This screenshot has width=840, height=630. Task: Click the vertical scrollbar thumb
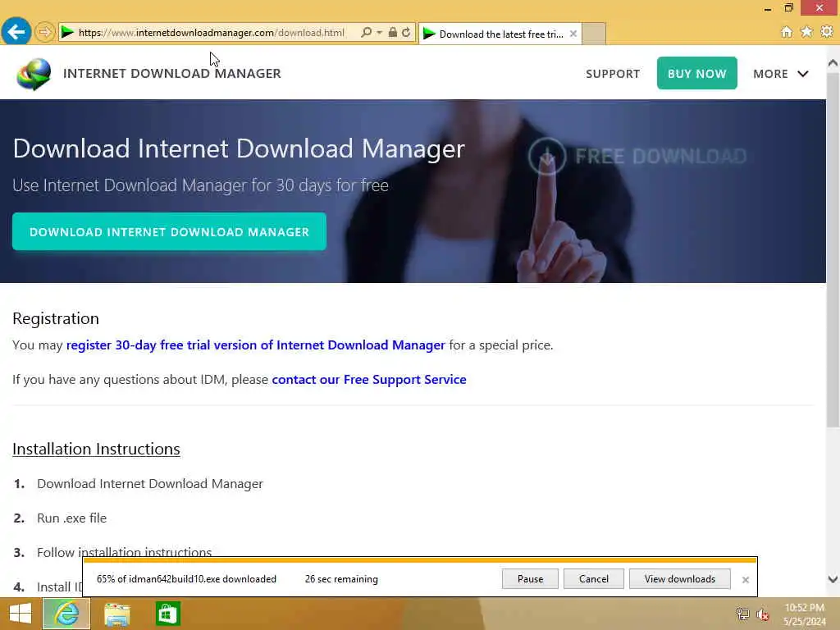pos(833,249)
